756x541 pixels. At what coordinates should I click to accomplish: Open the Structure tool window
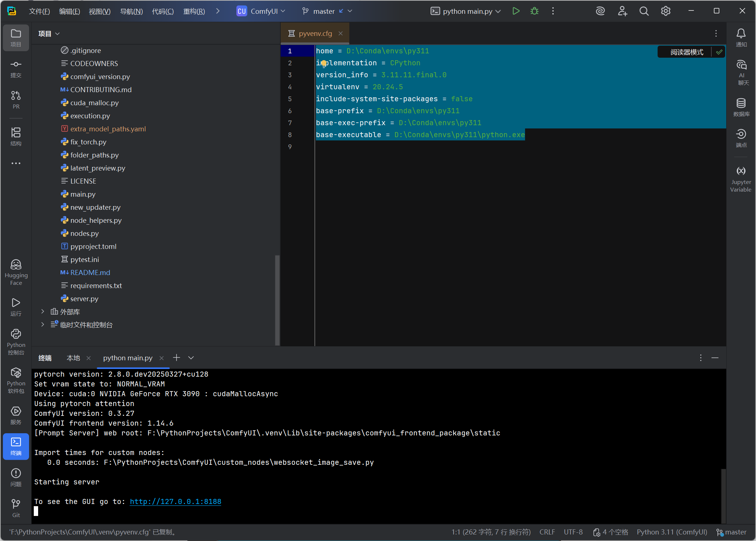pos(16,136)
